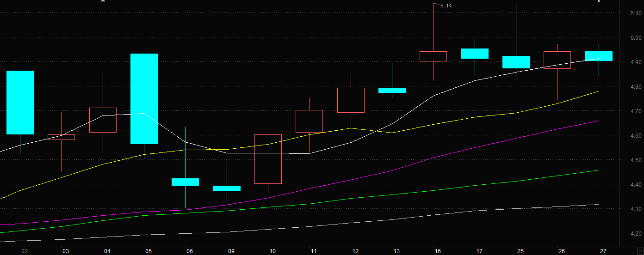
Task: Click date label 25 on time axis
Action: 520,251
